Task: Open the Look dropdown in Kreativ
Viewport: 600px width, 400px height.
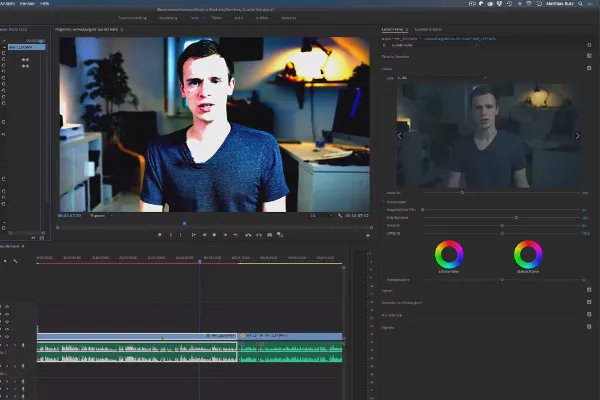Action: point(442,78)
